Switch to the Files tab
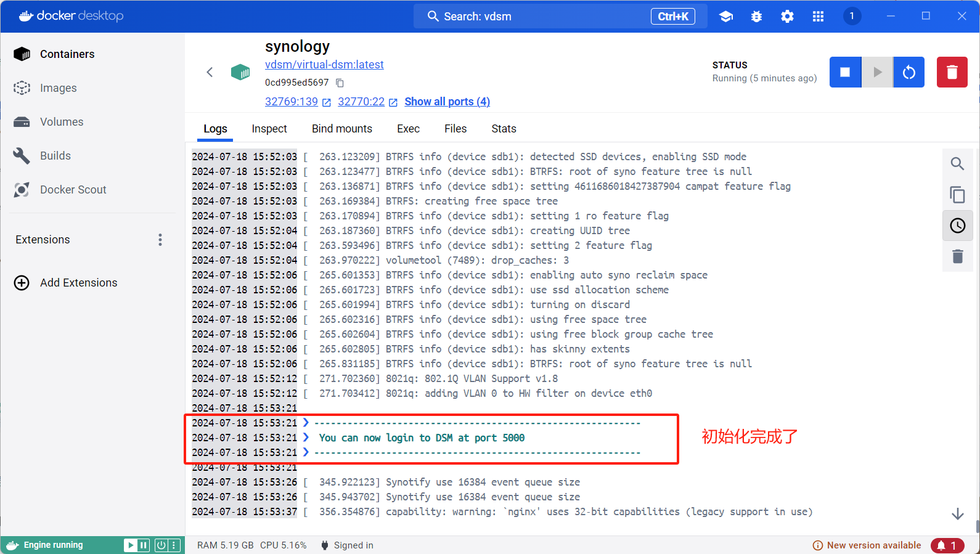This screenshot has width=980, height=554. coord(455,129)
